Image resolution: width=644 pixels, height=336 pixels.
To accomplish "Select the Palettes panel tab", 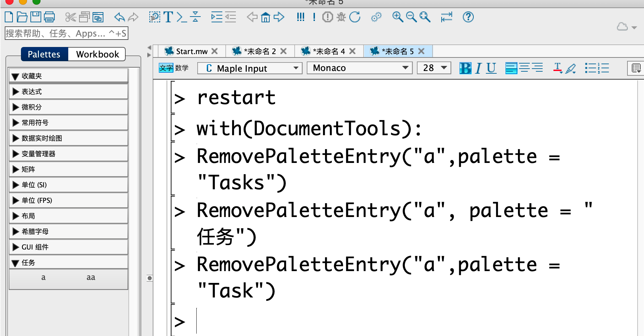I will (x=44, y=54).
